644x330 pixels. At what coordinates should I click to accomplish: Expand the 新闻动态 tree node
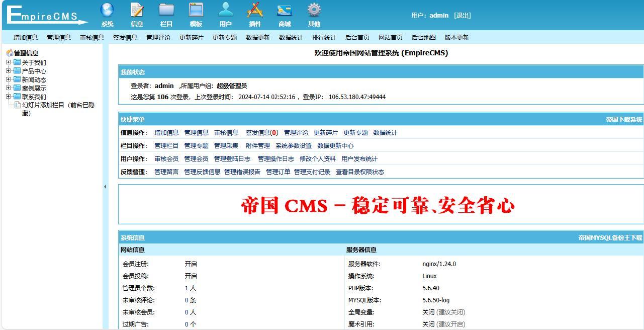pos(8,79)
